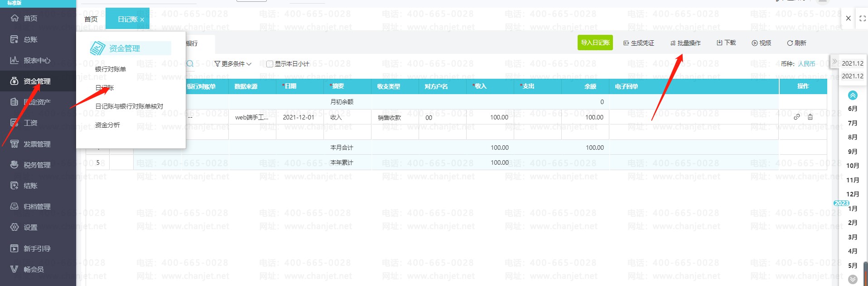Open 资金分析 from the flyout menu
This screenshot has height=286, width=868.
107,125
